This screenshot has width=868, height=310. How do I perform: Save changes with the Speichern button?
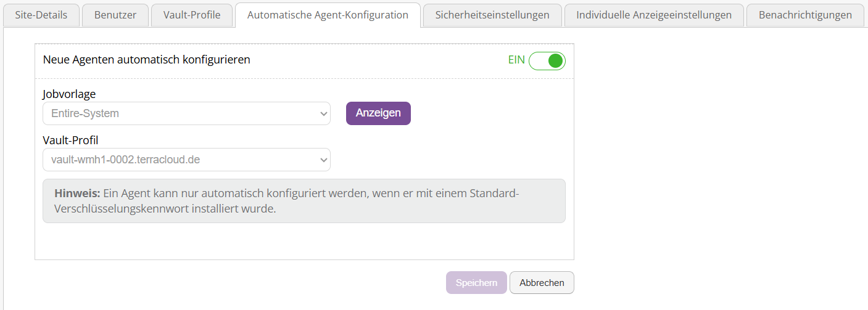pos(476,283)
